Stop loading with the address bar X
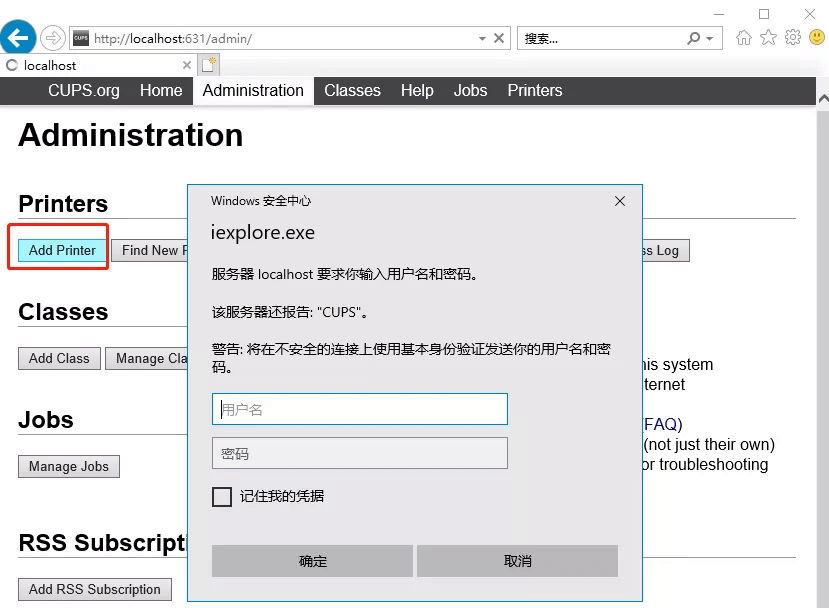829x608 pixels. [500, 38]
